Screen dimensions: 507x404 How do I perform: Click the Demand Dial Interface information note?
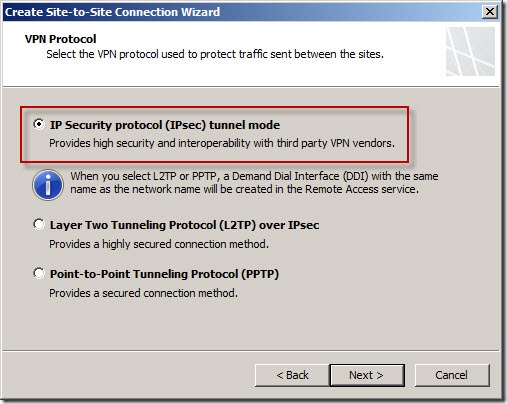(x=254, y=183)
